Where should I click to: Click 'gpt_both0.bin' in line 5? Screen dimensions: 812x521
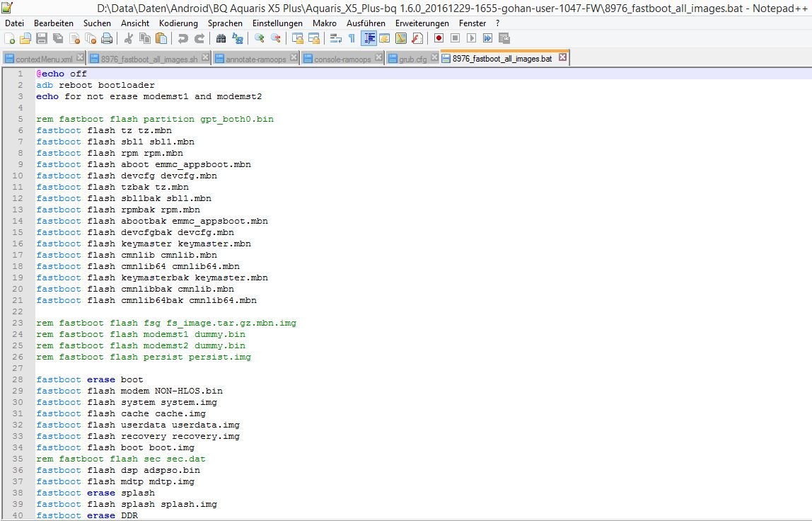point(237,119)
